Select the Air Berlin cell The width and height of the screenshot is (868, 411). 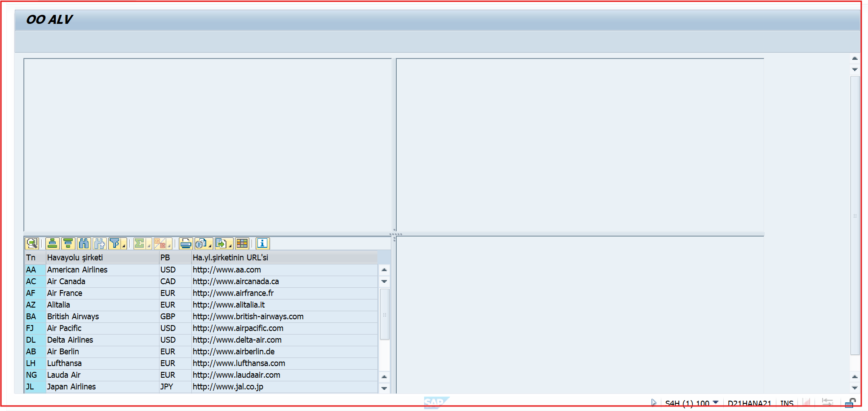click(x=102, y=352)
